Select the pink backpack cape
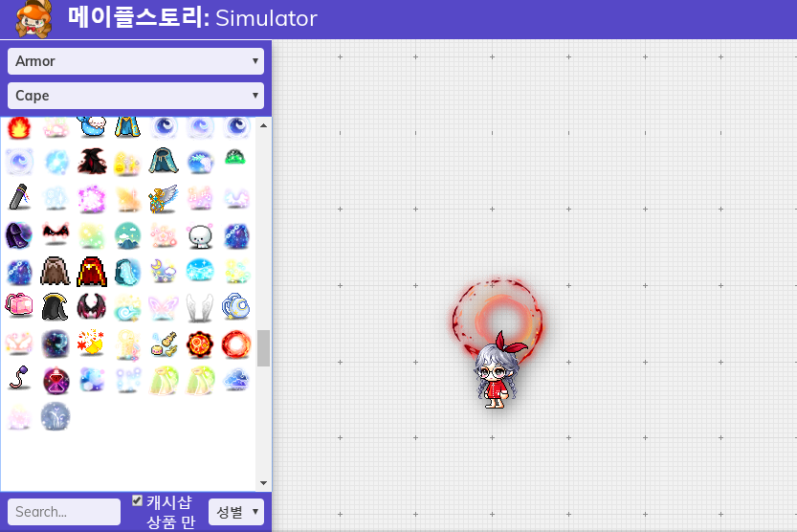The image size is (797, 532). [x=19, y=305]
